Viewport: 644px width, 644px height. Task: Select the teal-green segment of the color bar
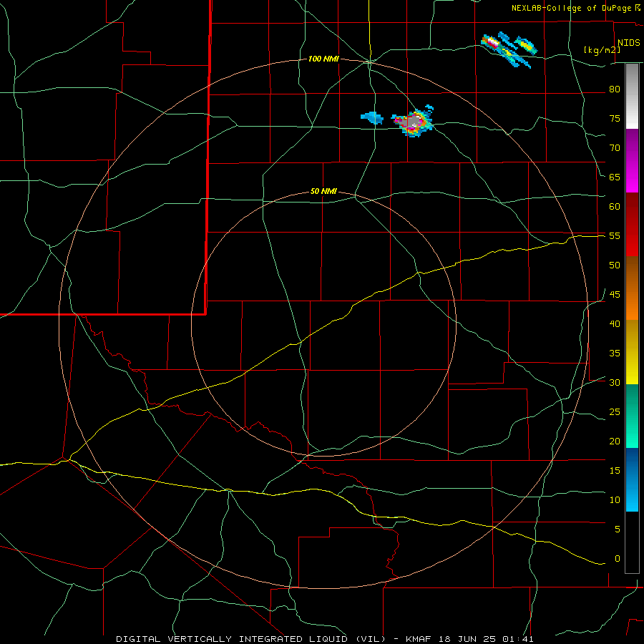point(632,416)
